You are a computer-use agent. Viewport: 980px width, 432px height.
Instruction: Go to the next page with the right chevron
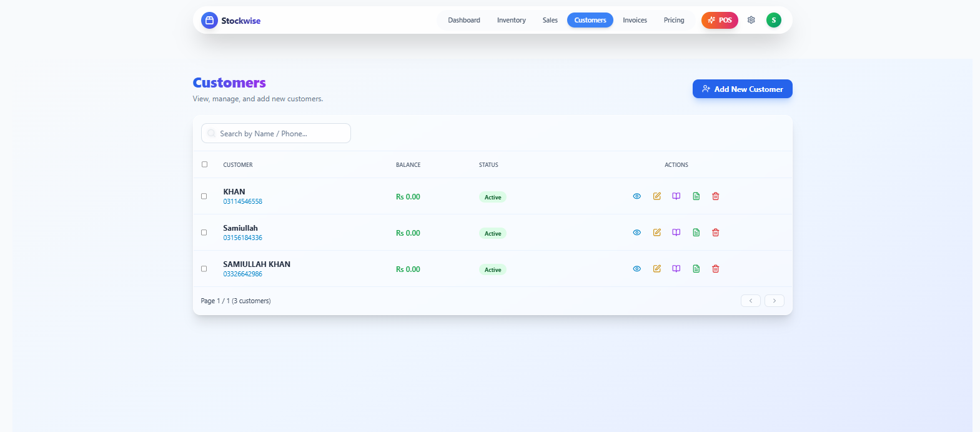774,301
